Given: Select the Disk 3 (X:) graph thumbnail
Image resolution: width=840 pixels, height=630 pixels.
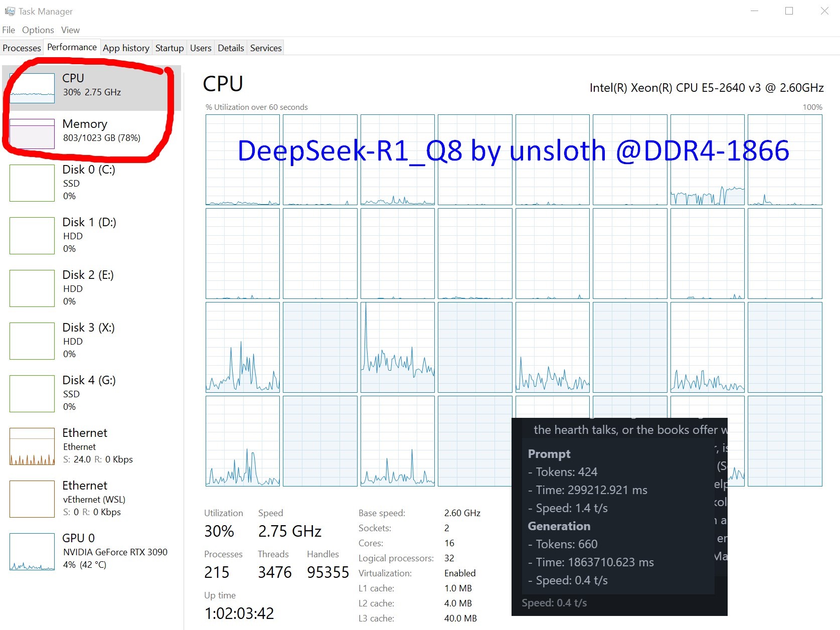Looking at the screenshot, I should pos(32,341).
